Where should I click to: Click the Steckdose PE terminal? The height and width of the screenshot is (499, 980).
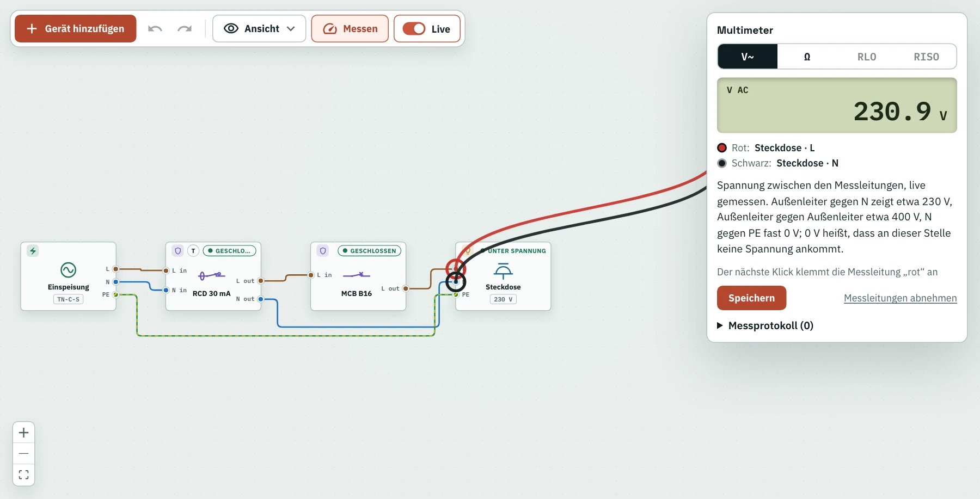click(456, 294)
